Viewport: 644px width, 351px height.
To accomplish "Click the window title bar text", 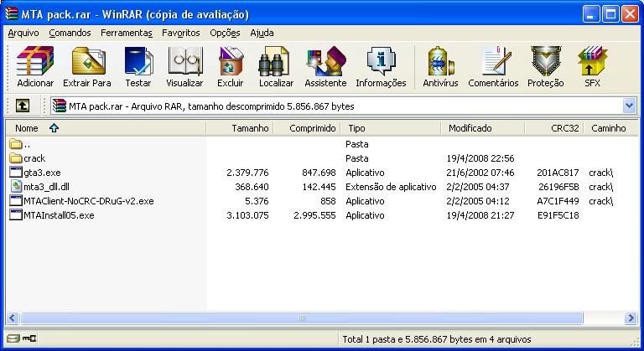I will 135,15.
